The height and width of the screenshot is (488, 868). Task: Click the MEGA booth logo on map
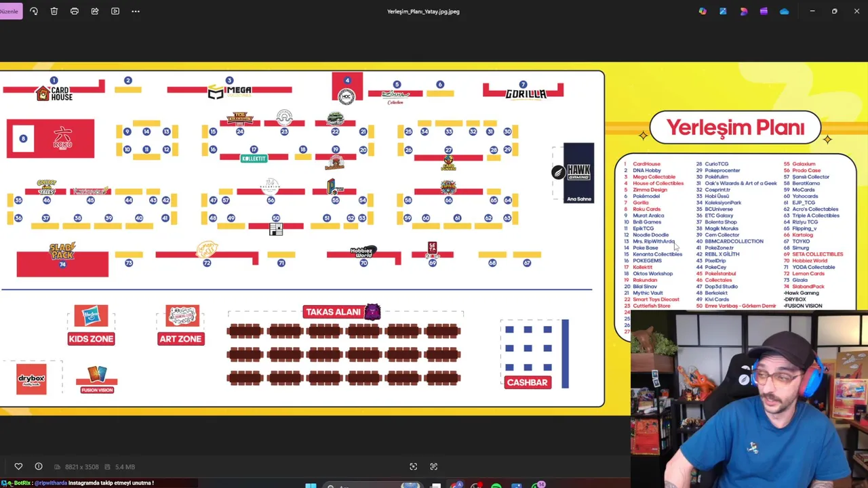pyautogui.click(x=229, y=91)
